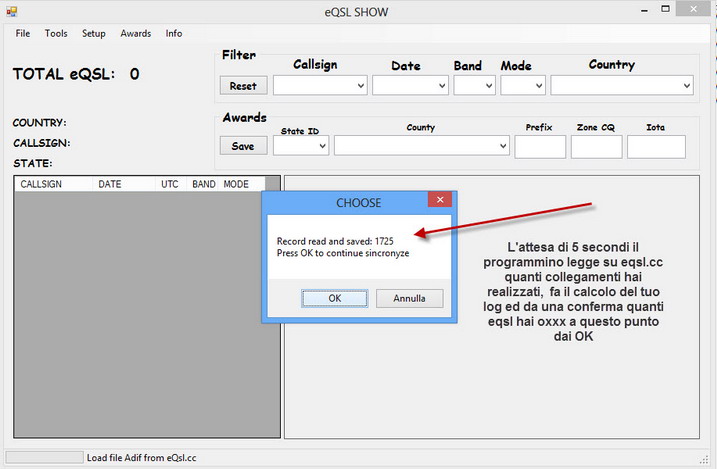Open the File menu

22,33
